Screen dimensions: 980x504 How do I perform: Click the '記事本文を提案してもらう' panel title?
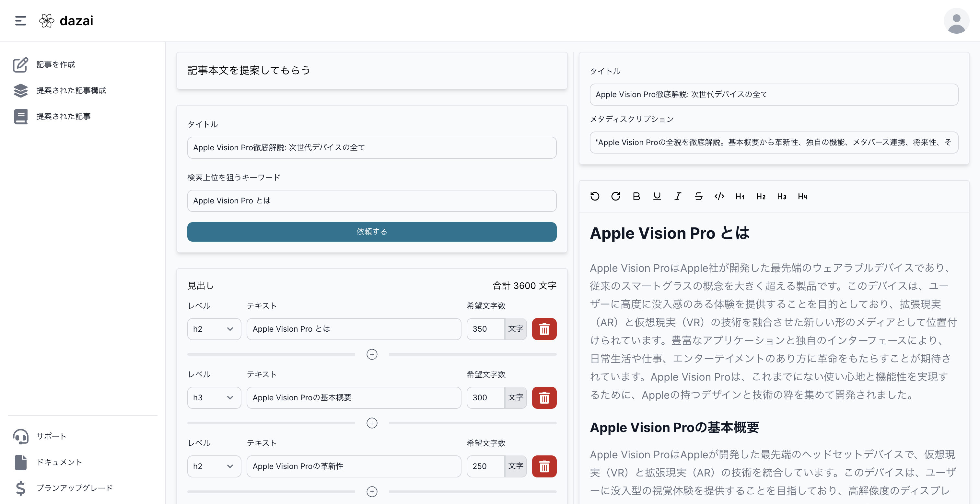coord(249,70)
